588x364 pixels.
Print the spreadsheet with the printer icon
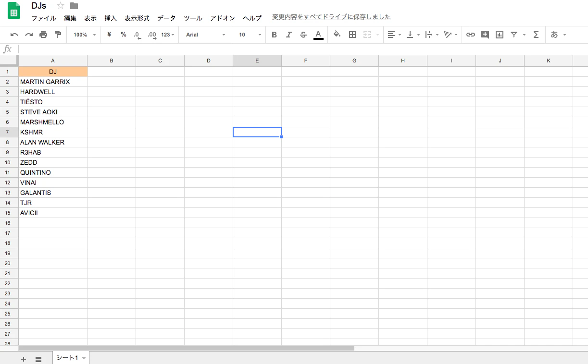[43, 35]
